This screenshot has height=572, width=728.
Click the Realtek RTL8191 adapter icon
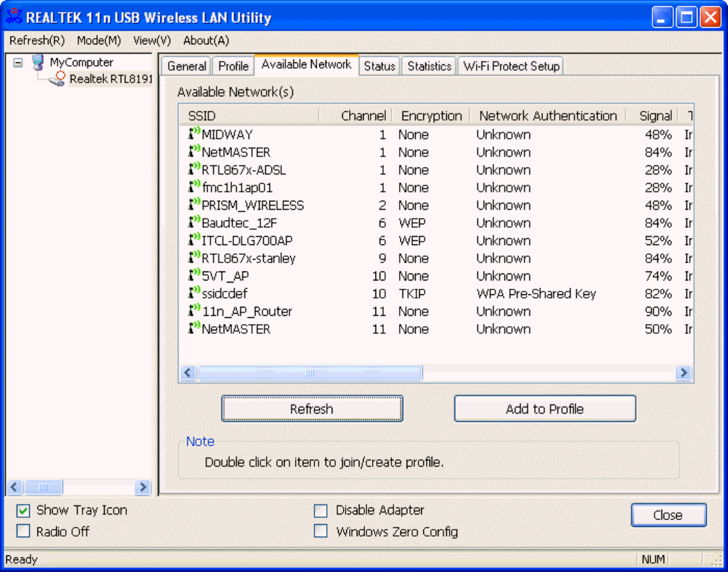[57, 79]
